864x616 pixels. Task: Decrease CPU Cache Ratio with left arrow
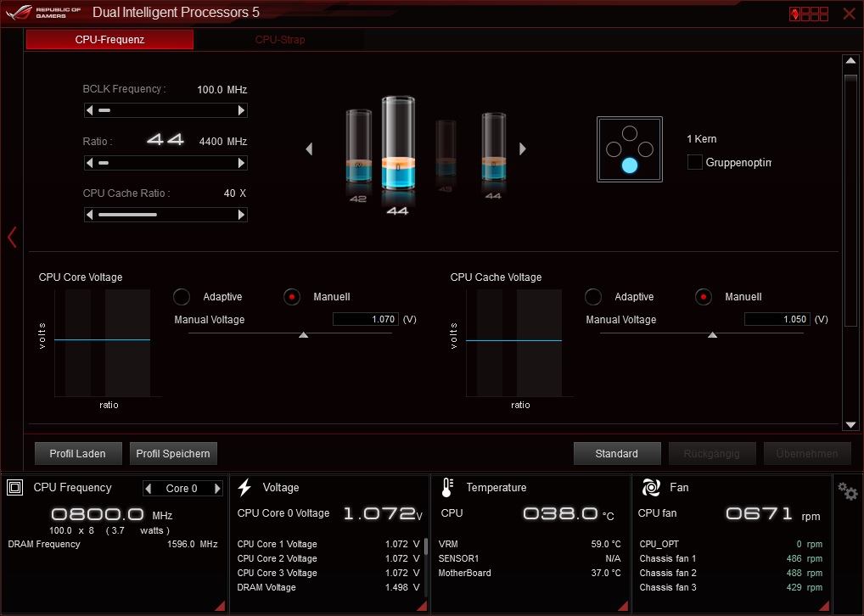coord(89,215)
